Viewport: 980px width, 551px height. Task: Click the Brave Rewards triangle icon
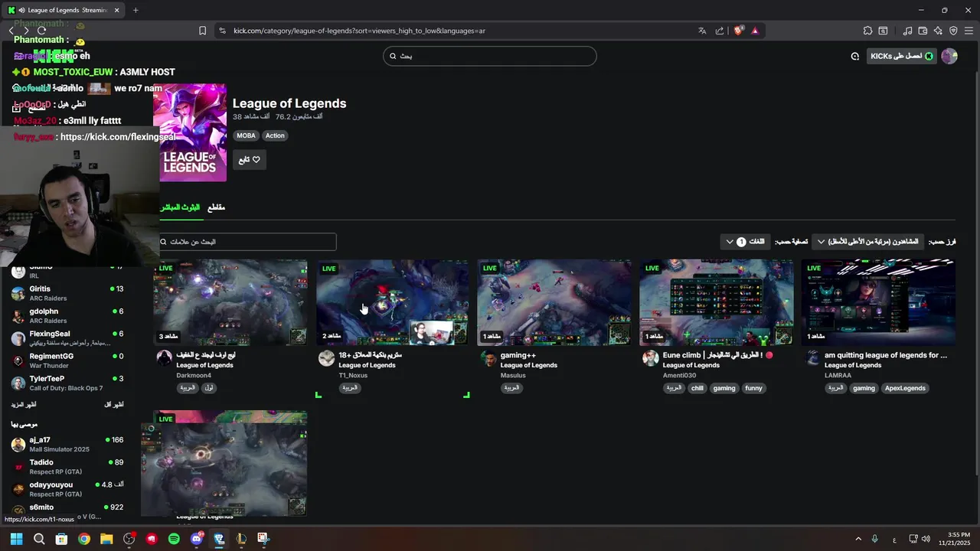coord(755,31)
